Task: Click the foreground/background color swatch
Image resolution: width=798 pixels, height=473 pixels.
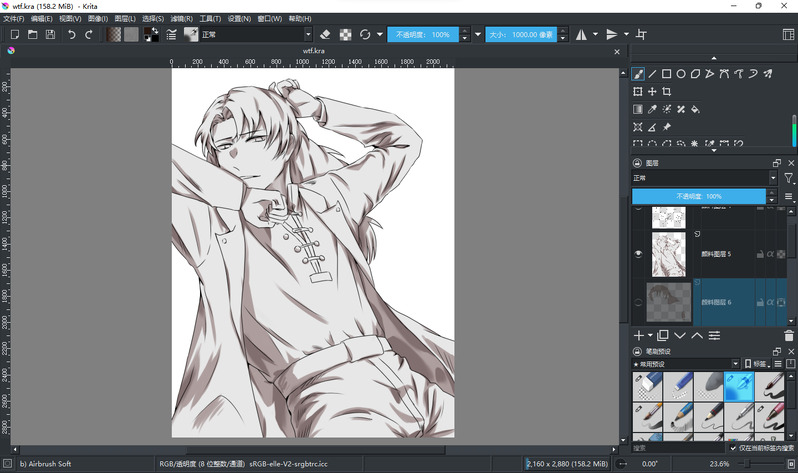Action: 151,35
